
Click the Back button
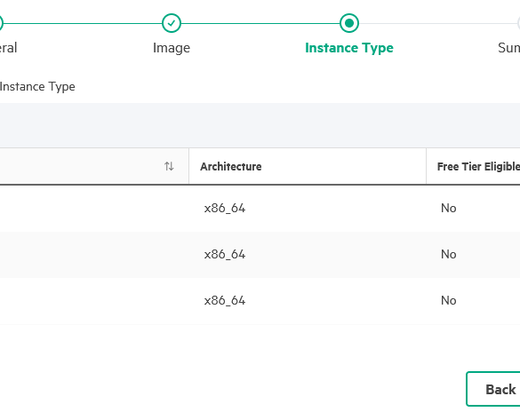[493, 389]
